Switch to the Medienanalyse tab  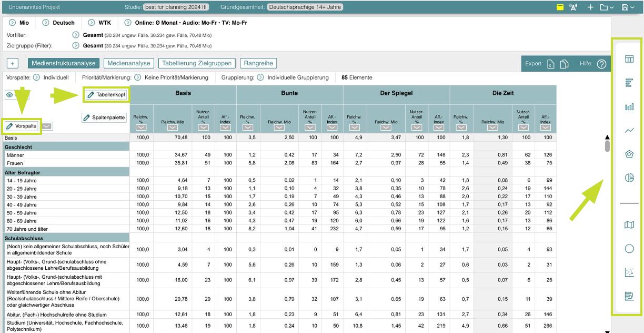click(x=129, y=63)
